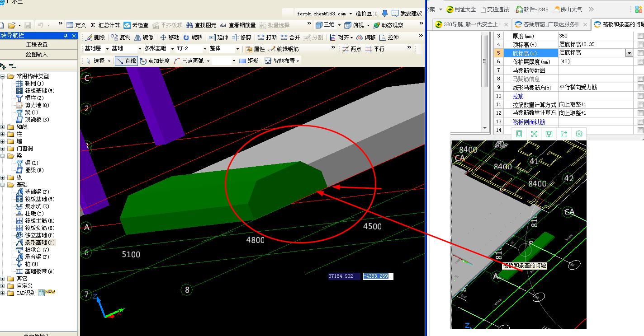Check the box for 保护层厚度 row
This screenshot has width=644, height=336.
tap(640, 61)
